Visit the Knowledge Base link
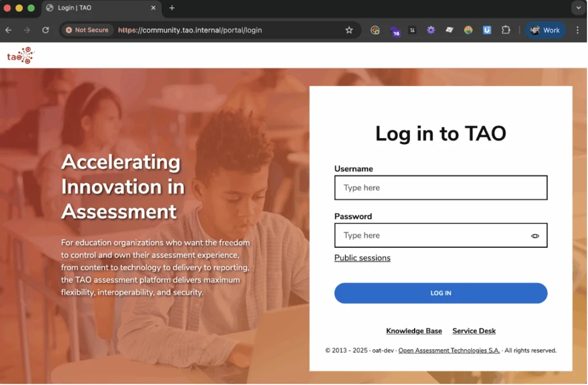 pos(414,330)
